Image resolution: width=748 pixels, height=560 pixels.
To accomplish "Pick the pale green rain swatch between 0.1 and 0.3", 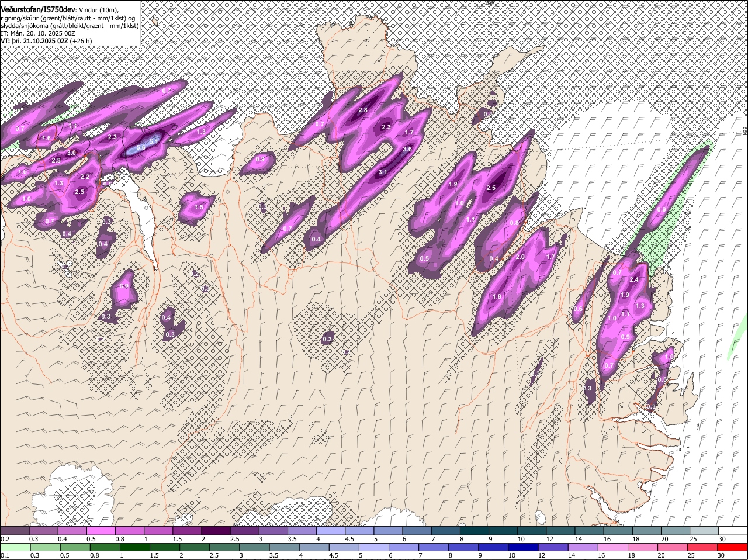I will click(x=16, y=547).
